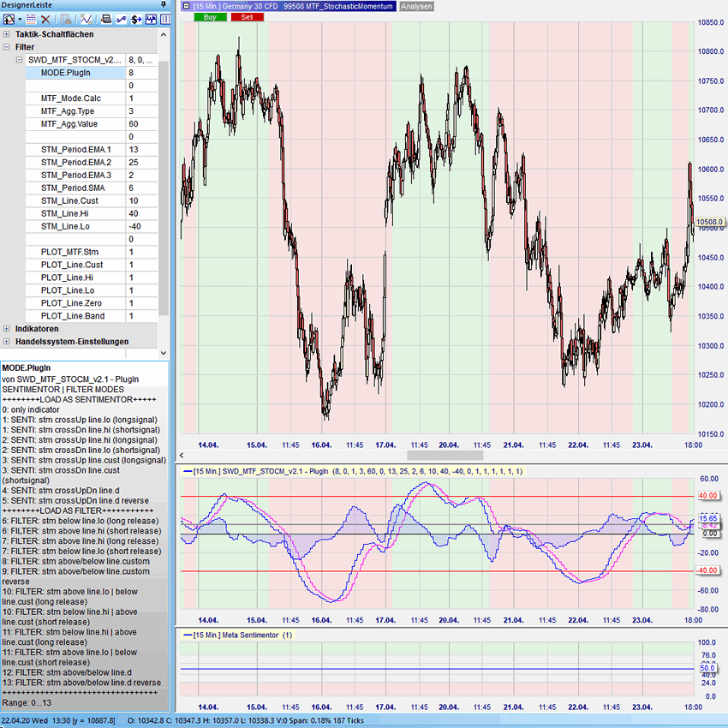The image size is (728, 728).
Task: Click STM_Line.Hi value 40
Action: click(x=141, y=213)
